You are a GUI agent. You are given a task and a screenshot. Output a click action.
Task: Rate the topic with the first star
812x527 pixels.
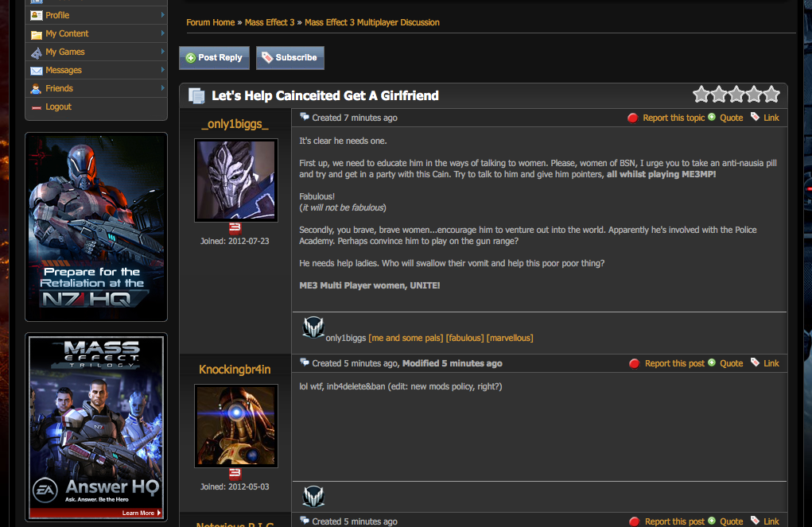pos(701,95)
